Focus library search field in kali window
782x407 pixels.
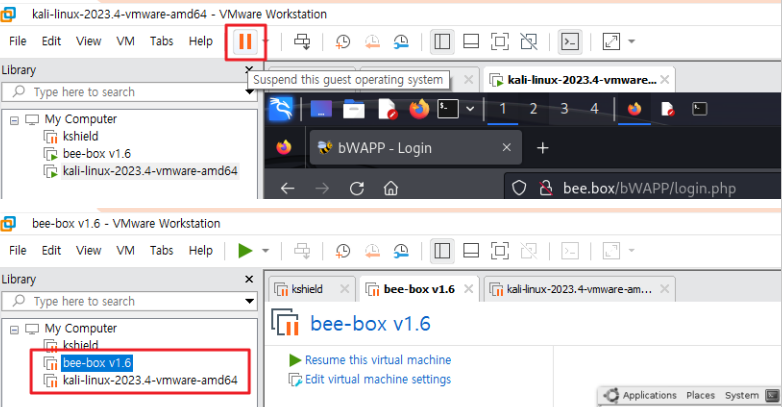click(x=129, y=92)
